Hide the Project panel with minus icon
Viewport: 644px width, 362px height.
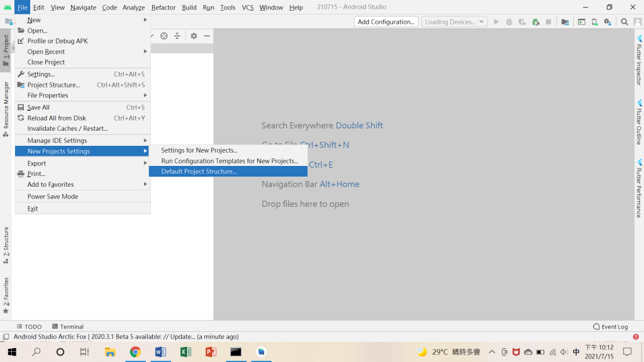click(207, 36)
